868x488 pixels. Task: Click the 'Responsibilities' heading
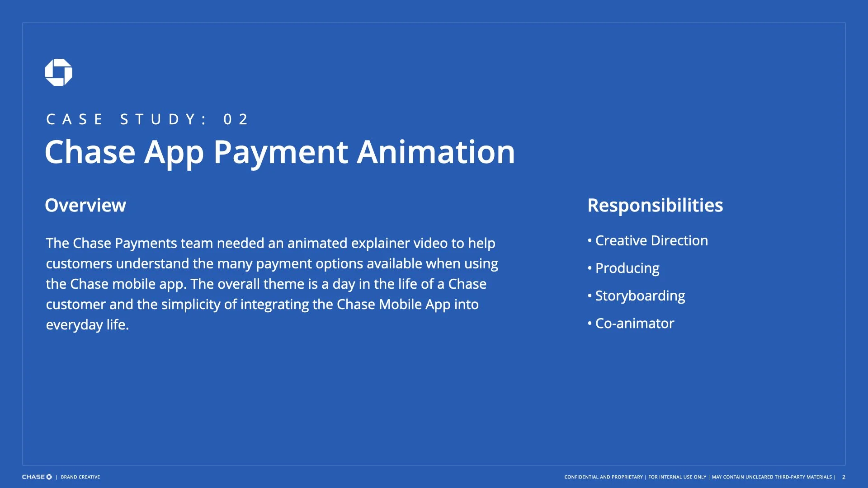[655, 206]
